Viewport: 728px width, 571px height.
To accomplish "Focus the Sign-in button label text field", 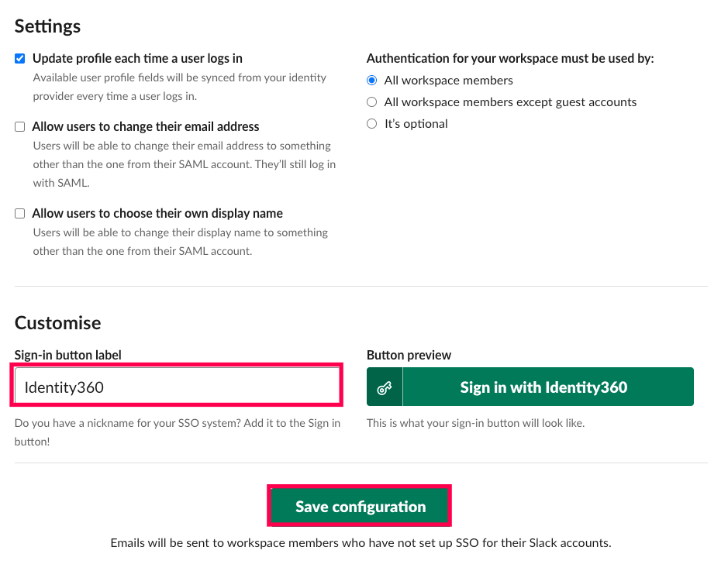I will [177, 387].
